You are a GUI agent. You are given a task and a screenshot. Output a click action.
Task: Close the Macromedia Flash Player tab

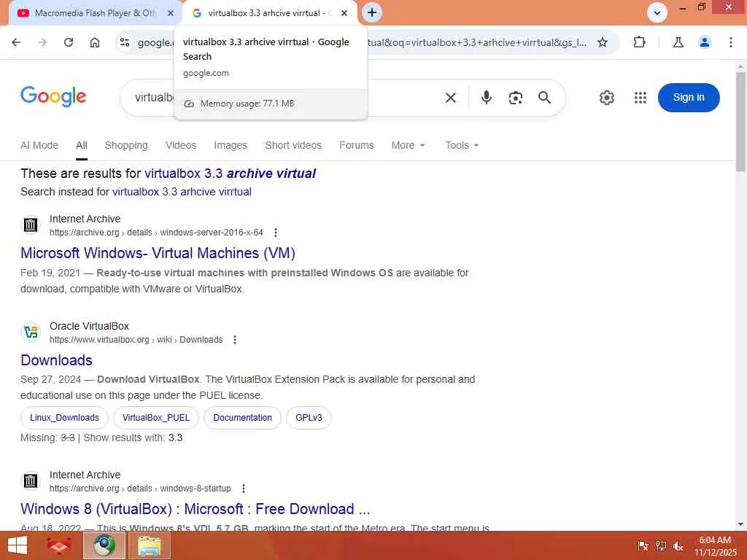(171, 13)
